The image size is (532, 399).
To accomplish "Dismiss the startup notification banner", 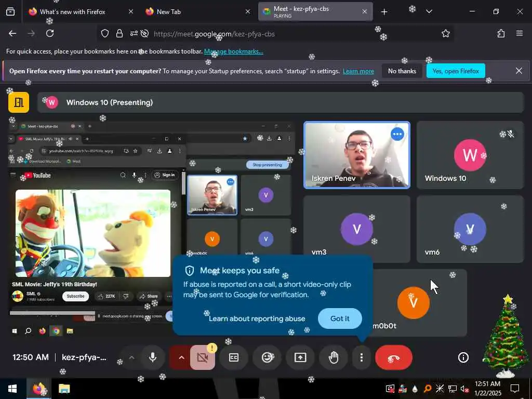I will click(x=519, y=71).
